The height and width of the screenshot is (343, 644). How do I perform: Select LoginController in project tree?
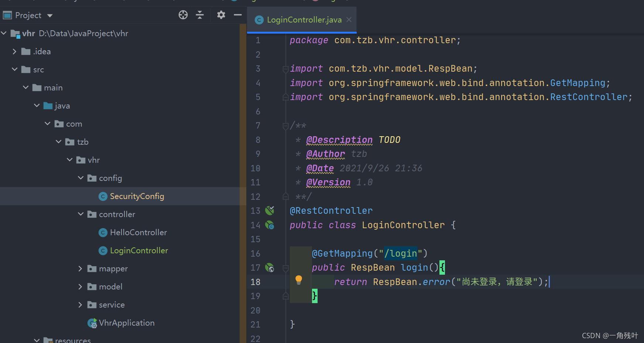pyautogui.click(x=139, y=250)
